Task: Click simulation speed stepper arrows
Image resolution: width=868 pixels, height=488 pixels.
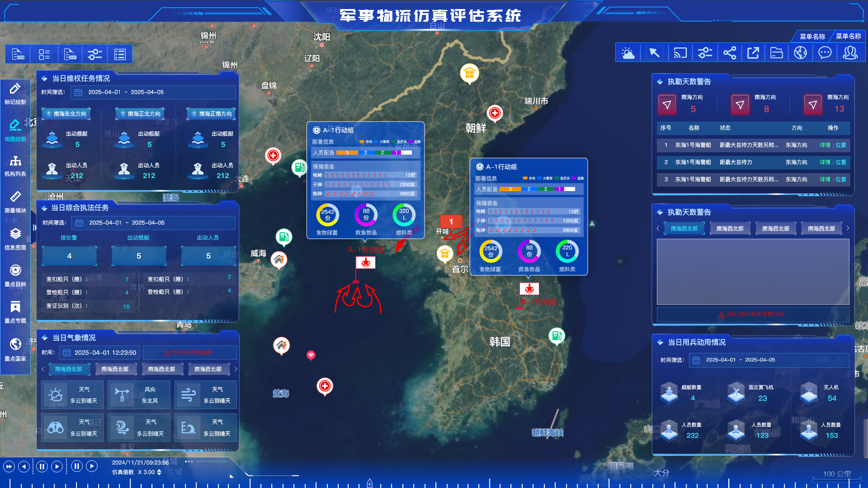Action: click(159, 472)
